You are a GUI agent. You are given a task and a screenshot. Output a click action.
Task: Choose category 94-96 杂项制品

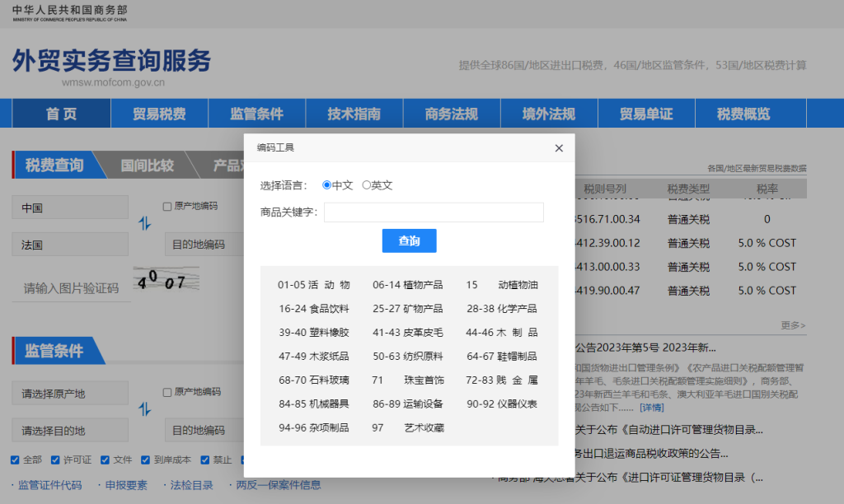click(x=314, y=427)
